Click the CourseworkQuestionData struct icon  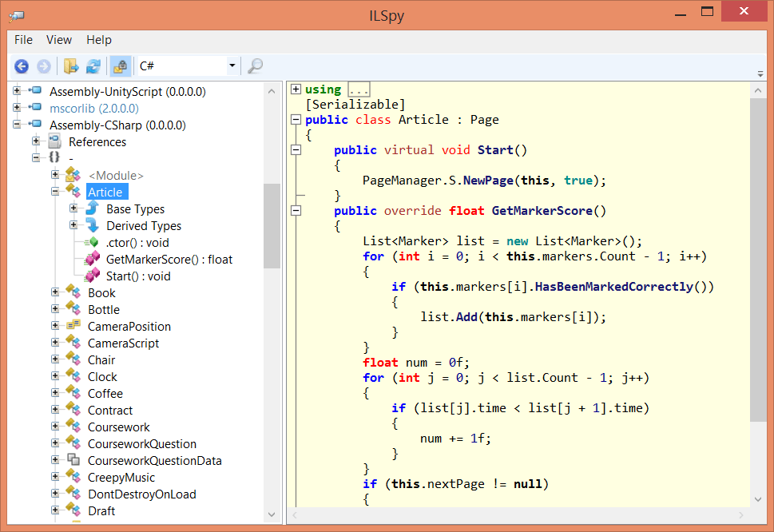[73, 459]
